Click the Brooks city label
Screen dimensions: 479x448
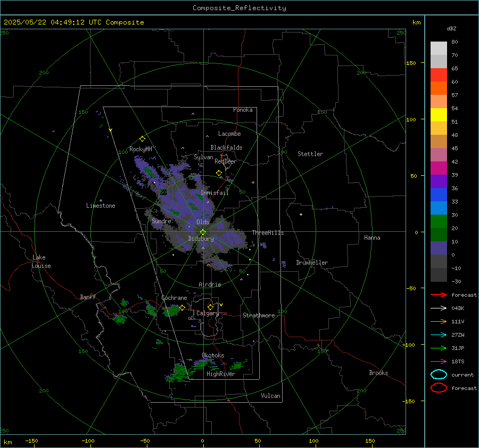coord(378,373)
